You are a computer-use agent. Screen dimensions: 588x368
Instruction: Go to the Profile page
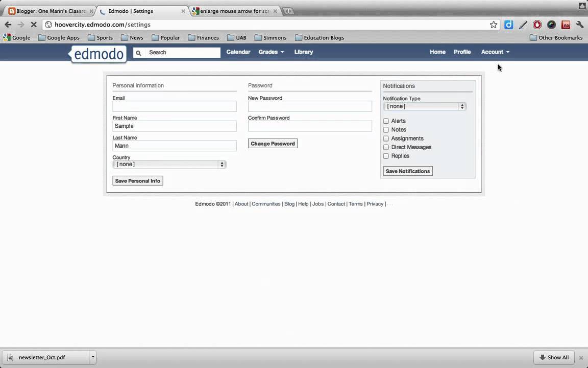point(462,52)
